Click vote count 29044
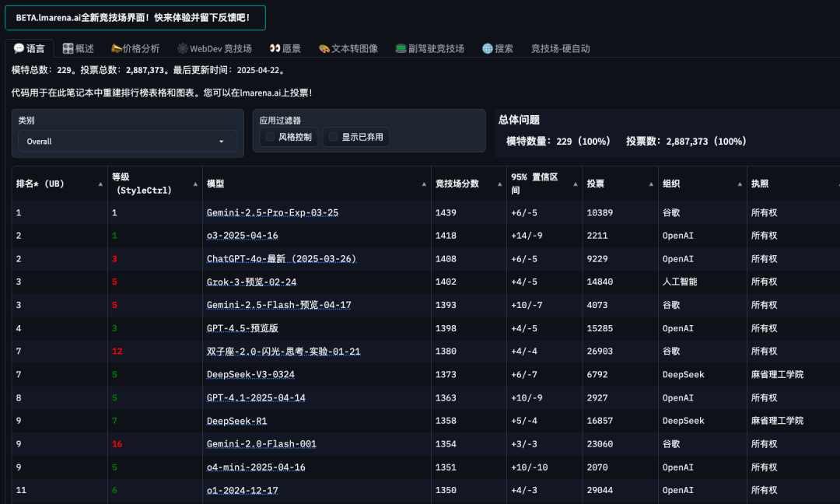The width and height of the screenshot is (840, 504). tap(600, 491)
